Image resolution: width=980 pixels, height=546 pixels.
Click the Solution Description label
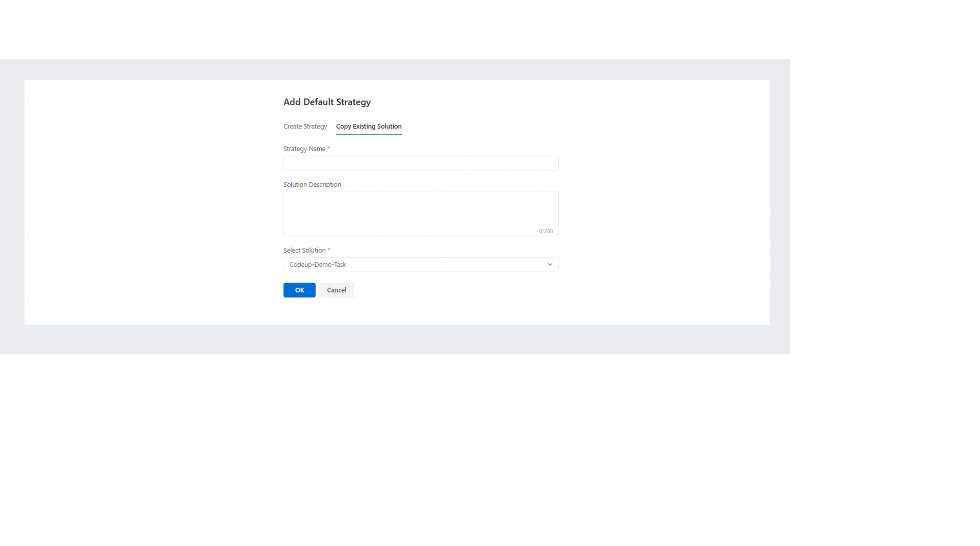pos(312,185)
